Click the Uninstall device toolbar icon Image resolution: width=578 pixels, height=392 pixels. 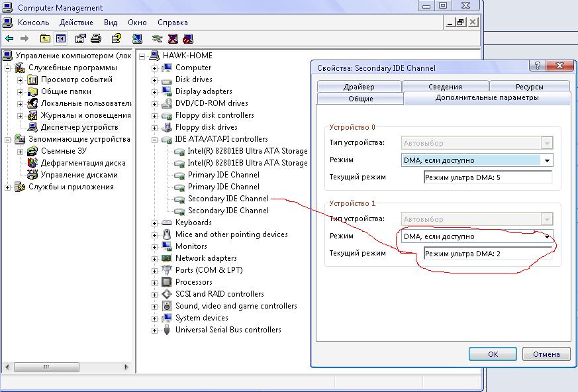[x=173, y=38]
